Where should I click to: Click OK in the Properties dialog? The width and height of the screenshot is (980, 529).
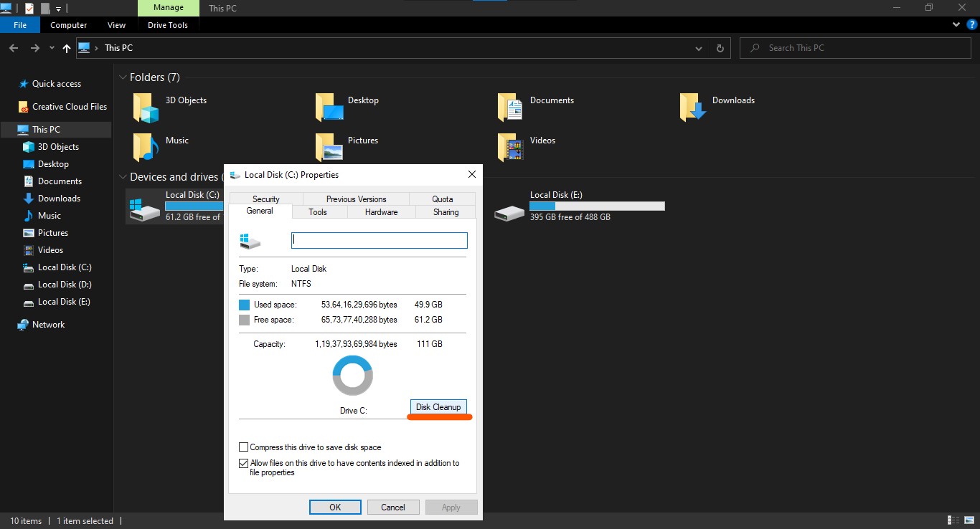[335, 507]
